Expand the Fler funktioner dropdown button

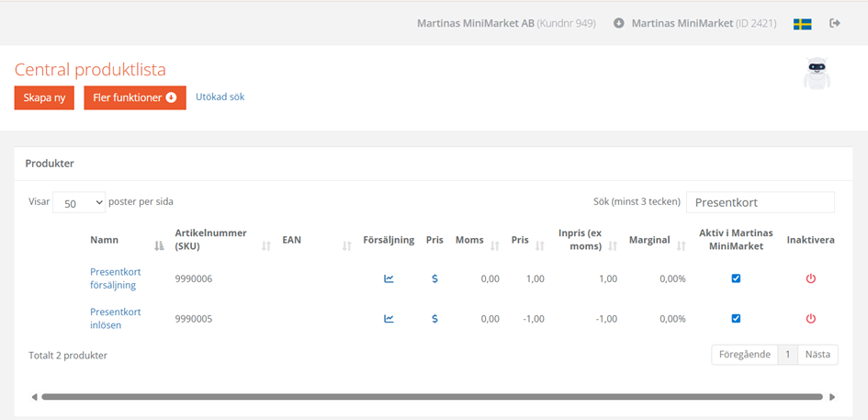tap(135, 97)
